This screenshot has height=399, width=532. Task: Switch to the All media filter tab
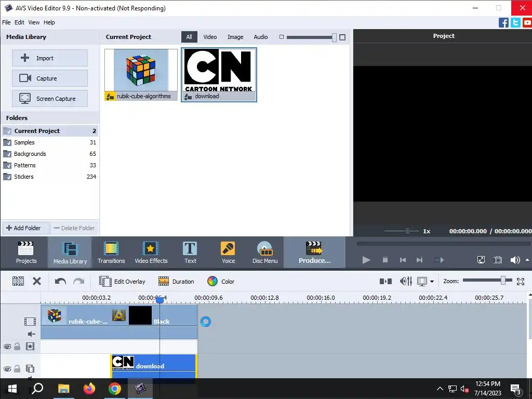[x=189, y=37]
